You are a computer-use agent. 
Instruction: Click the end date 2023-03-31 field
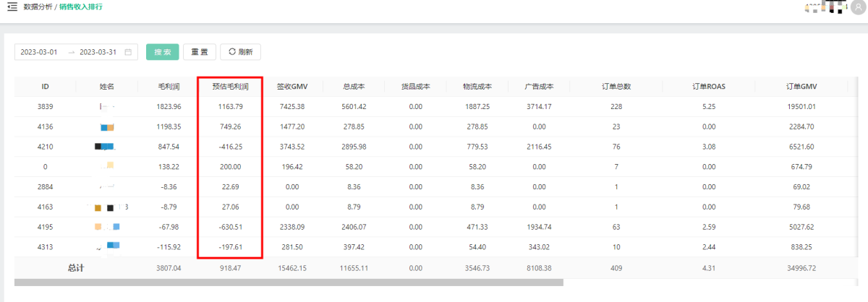98,52
